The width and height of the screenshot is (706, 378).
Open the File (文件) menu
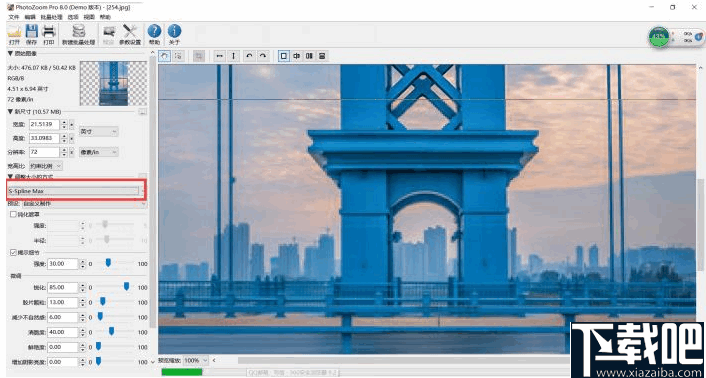14,17
